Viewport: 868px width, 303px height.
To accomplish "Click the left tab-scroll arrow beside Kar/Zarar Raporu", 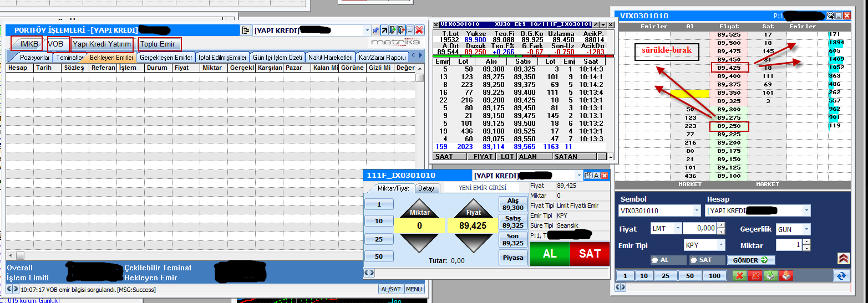I will pyautogui.click(x=413, y=55).
